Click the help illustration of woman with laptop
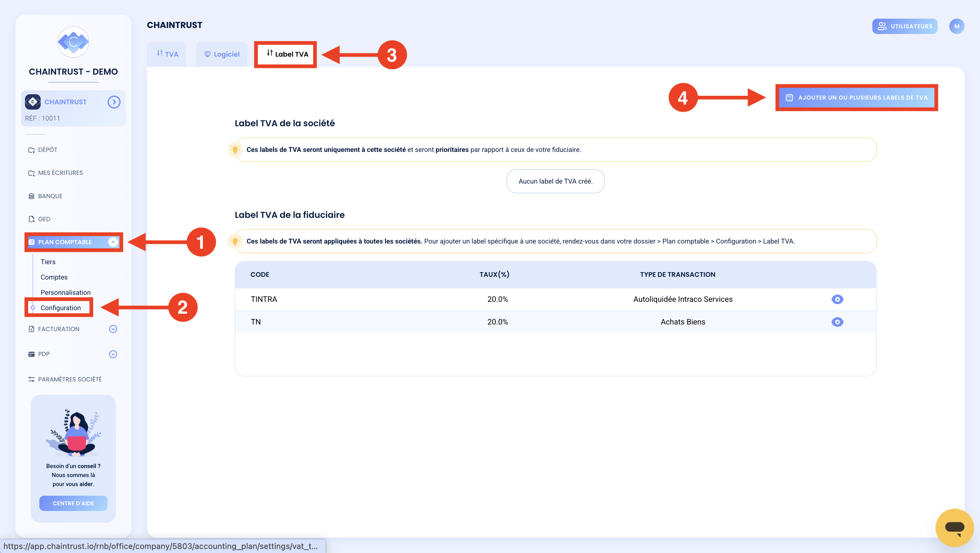 (x=73, y=433)
